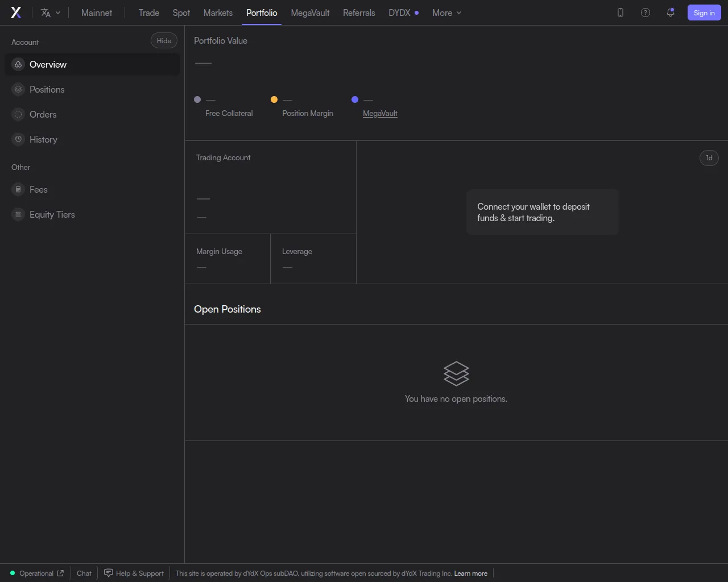Open Chat in the footer
The height and width of the screenshot is (582, 728).
pos(84,573)
